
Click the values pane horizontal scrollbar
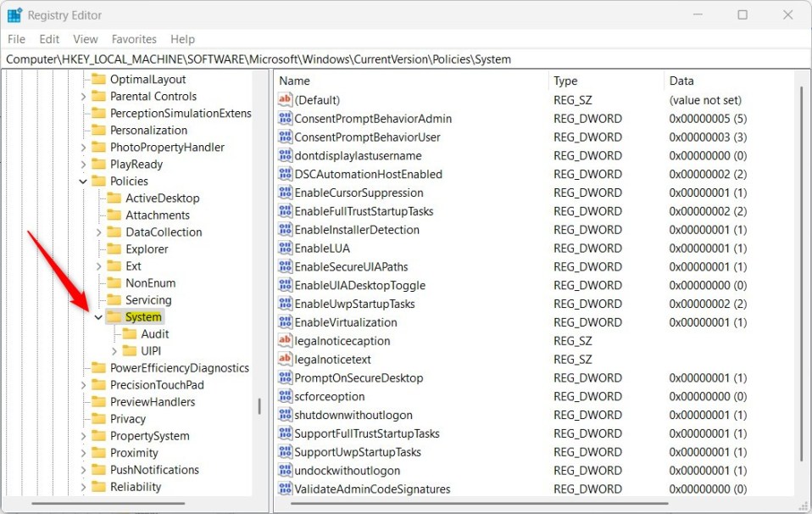click(x=479, y=503)
